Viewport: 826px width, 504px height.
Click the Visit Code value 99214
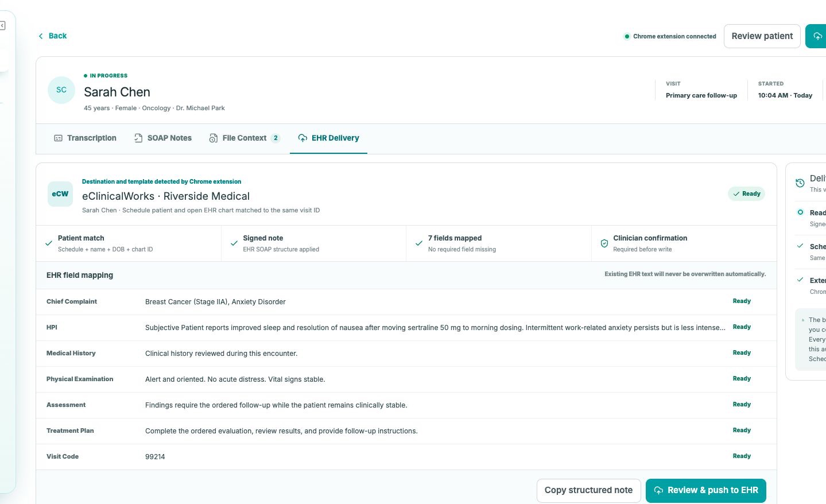point(155,457)
